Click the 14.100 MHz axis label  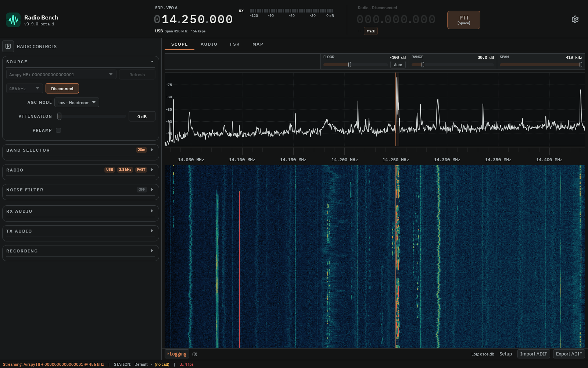pos(242,160)
